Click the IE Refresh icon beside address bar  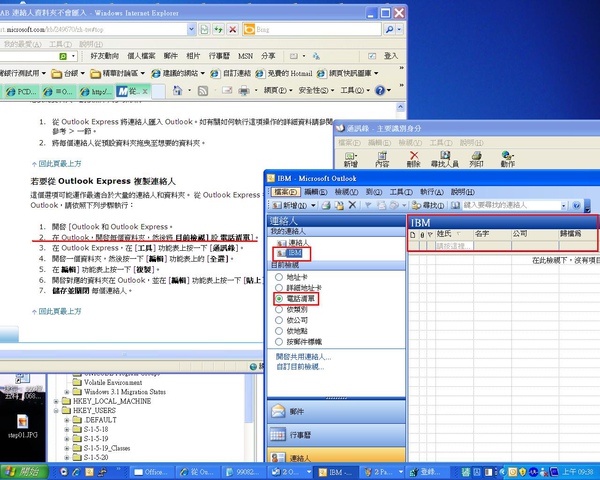click(x=218, y=29)
